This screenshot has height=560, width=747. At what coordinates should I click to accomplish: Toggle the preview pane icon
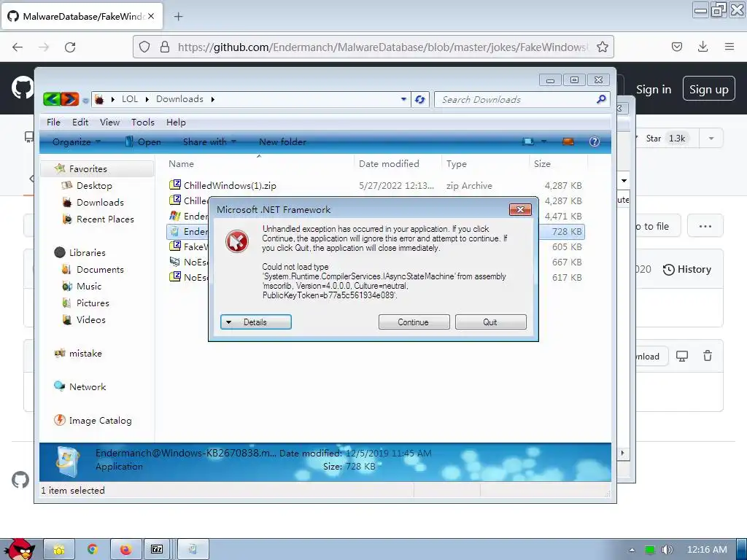pos(568,141)
